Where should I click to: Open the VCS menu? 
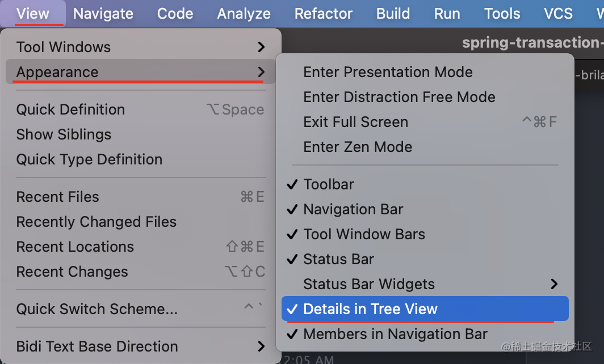coord(558,14)
